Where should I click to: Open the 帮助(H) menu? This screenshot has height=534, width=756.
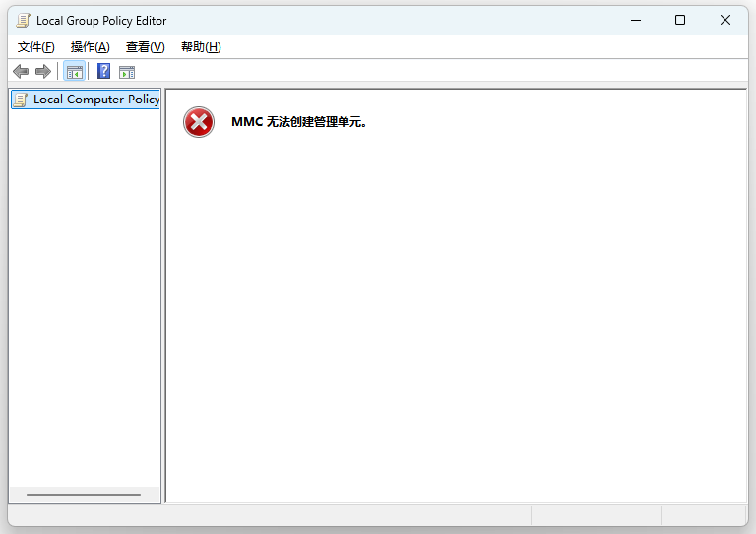click(201, 47)
